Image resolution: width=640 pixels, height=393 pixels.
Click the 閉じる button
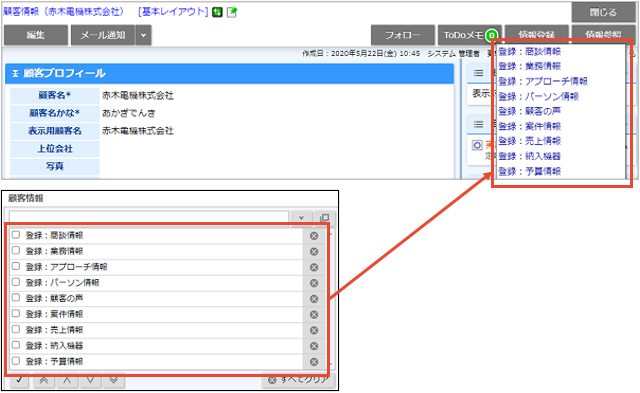click(603, 12)
